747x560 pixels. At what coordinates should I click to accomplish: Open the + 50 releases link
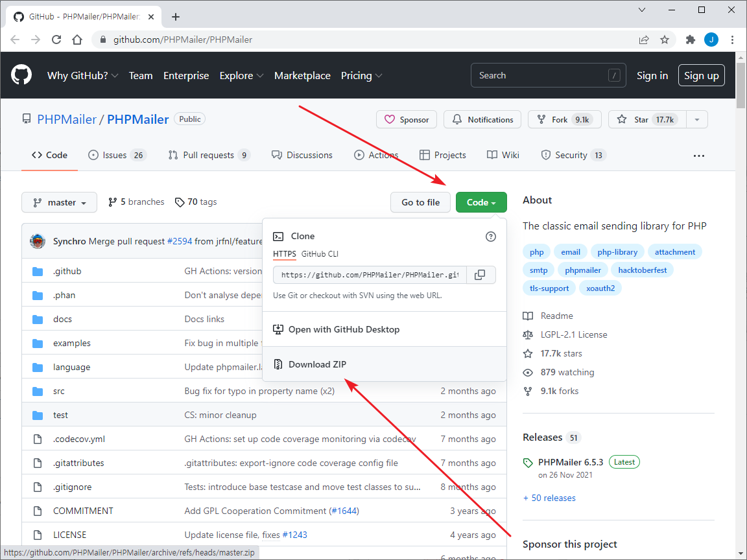pyautogui.click(x=549, y=498)
